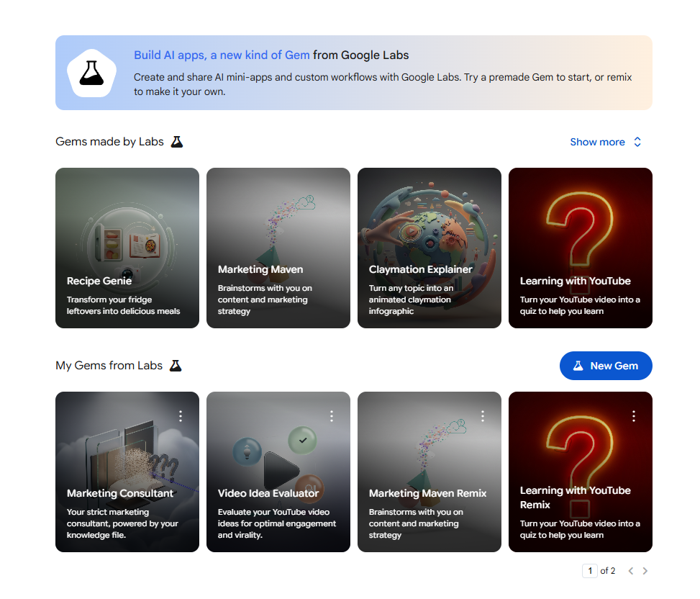
Task: Create a New Gem
Action: click(606, 366)
